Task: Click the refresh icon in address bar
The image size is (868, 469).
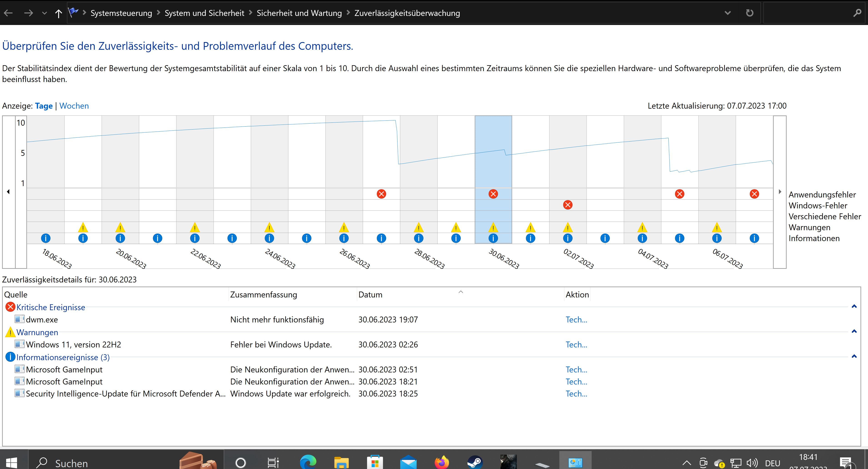Action: click(x=749, y=13)
